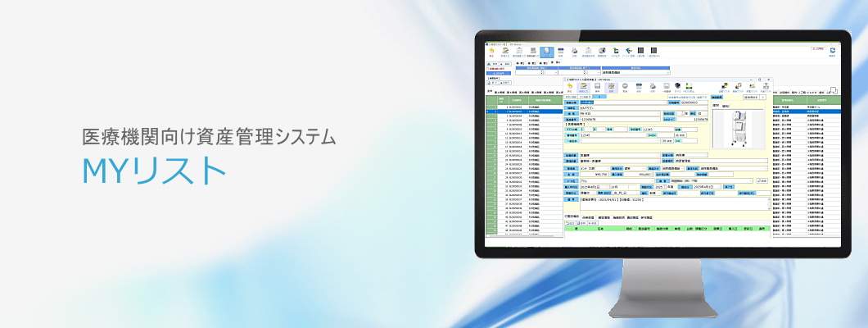
Task: Click the green CSV export icon in main toolbar
Action: click(616, 50)
